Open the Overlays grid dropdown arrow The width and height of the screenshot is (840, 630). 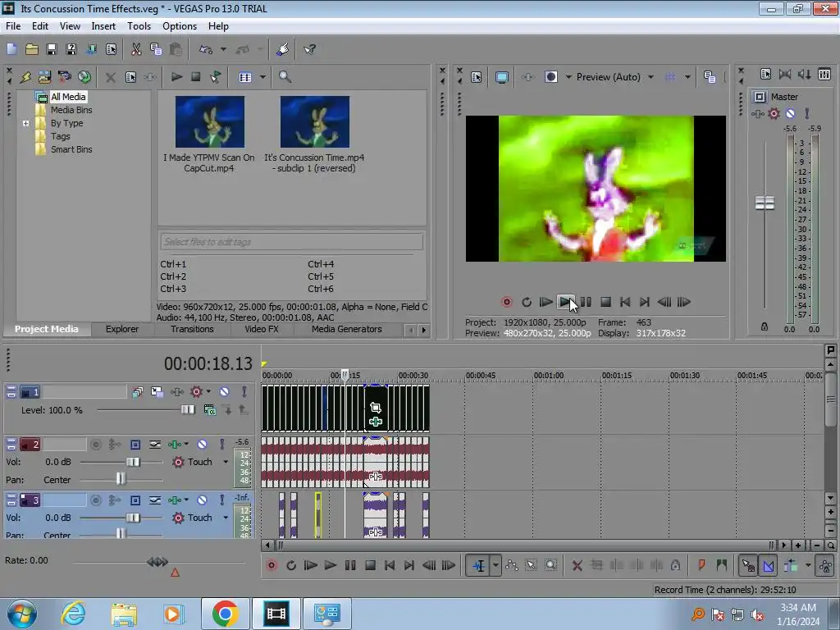click(687, 77)
